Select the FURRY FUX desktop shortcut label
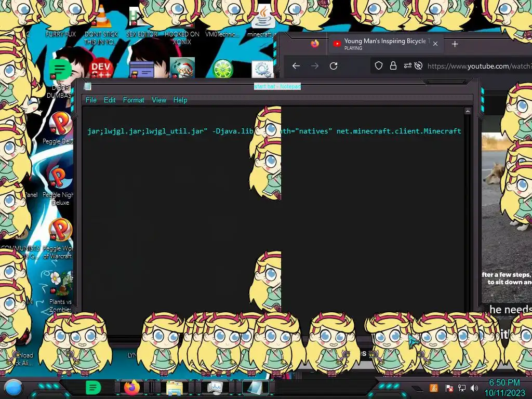The height and width of the screenshot is (399, 532). click(61, 34)
